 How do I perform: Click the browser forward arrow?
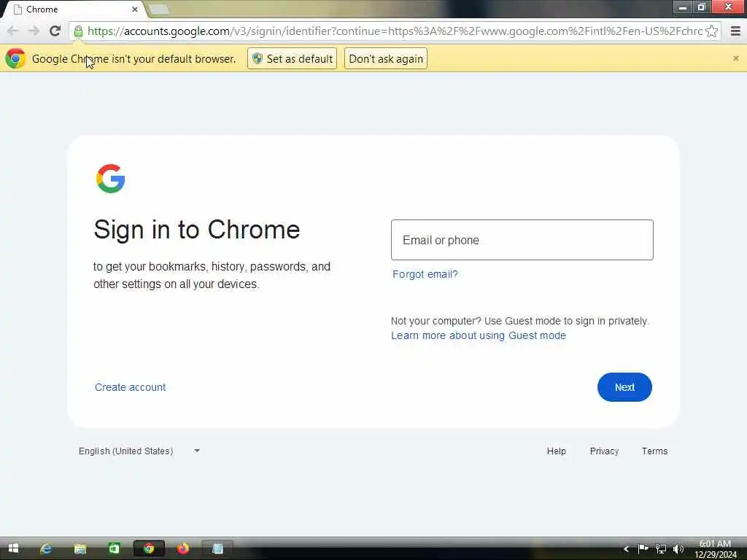34,31
